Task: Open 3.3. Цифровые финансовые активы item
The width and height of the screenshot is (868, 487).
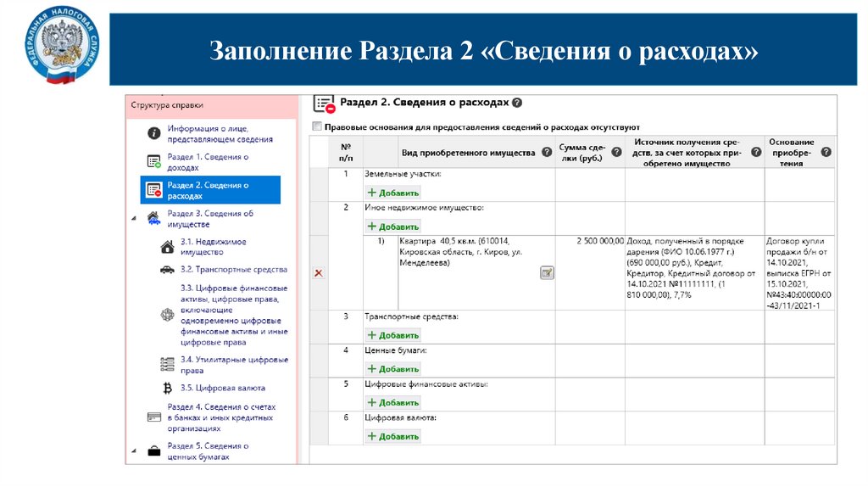Action: [x=234, y=315]
